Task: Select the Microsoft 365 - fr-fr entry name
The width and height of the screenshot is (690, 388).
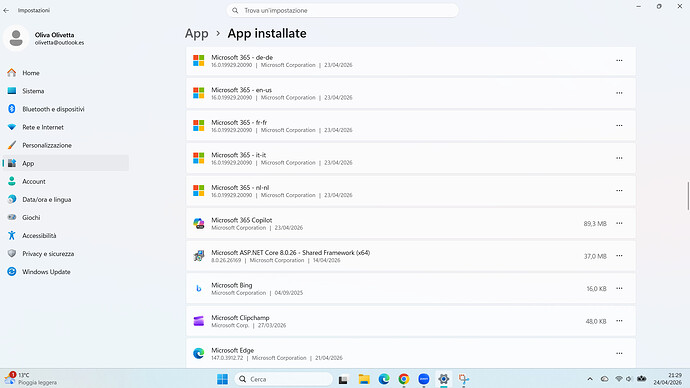Action: tap(239, 122)
